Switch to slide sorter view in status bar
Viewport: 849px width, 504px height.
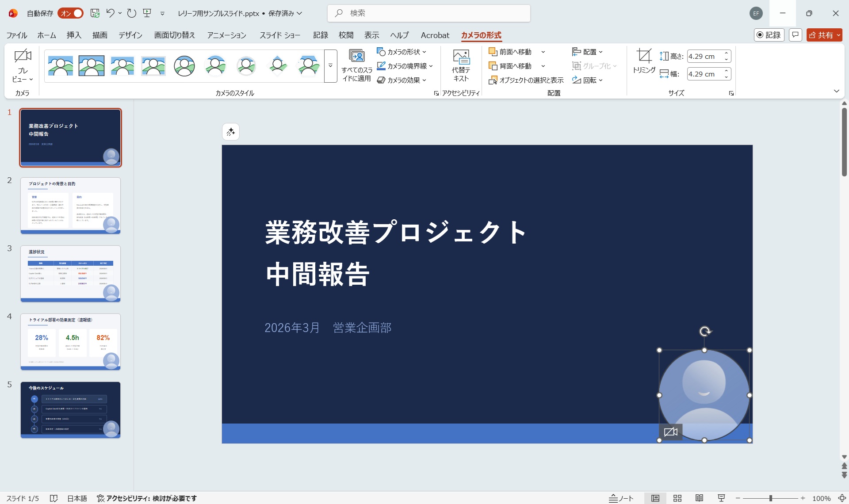[x=677, y=498]
